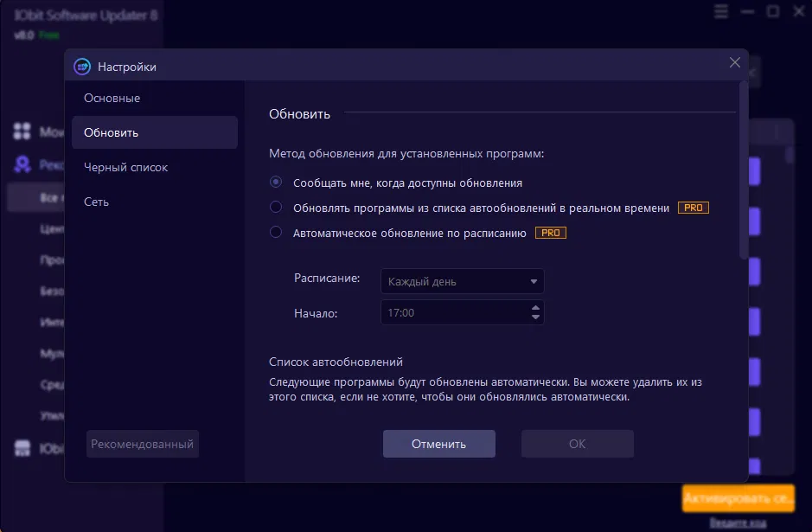The width and height of the screenshot is (812, 532).
Task: Select 'Сообщать мне, когда доступны обновления' radio
Action: (x=276, y=182)
